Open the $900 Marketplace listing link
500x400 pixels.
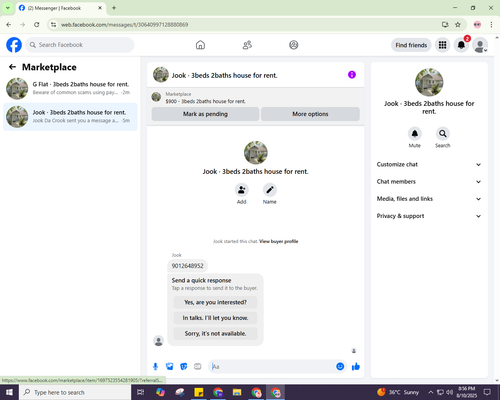(205, 101)
